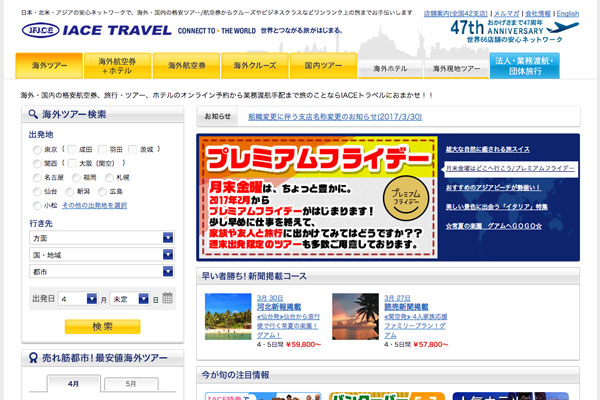The height and width of the screenshot is (400, 600).
Task: Select 名古屋 departure radio button
Action: [x=37, y=178]
